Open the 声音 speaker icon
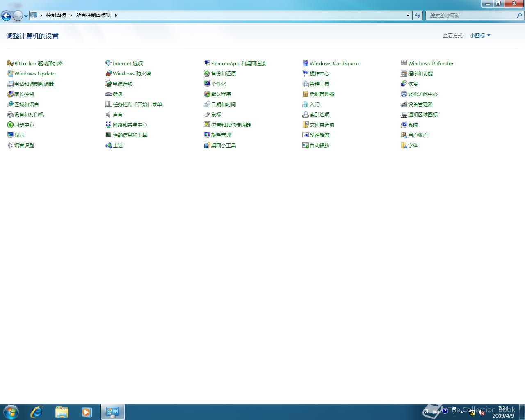This screenshot has height=420, width=525. (109, 114)
